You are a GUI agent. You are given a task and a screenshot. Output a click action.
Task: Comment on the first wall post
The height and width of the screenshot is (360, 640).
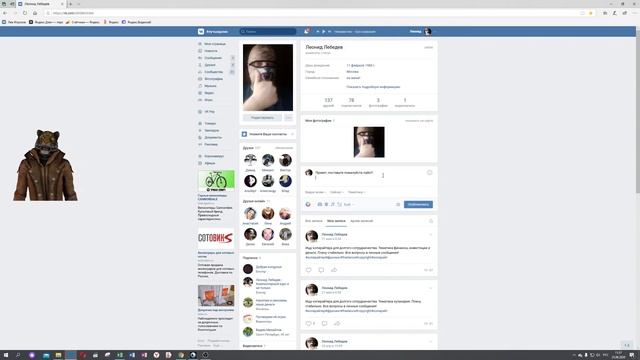[x=321, y=270]
